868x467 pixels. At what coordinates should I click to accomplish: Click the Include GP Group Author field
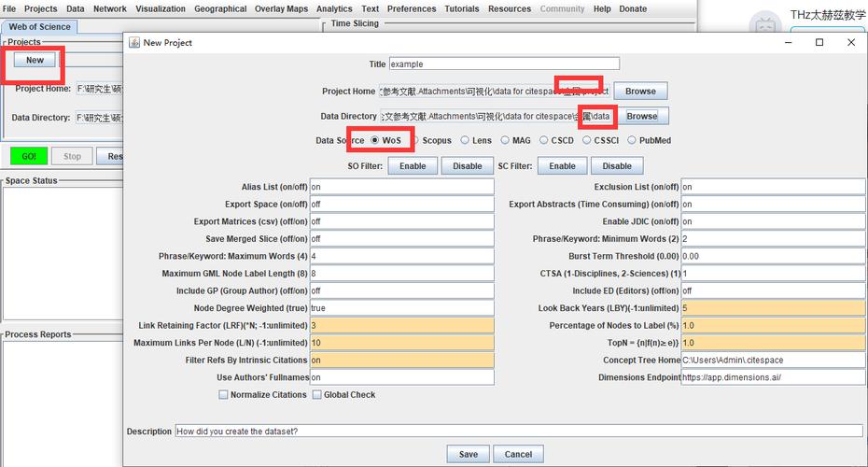(x=402, y=290)
